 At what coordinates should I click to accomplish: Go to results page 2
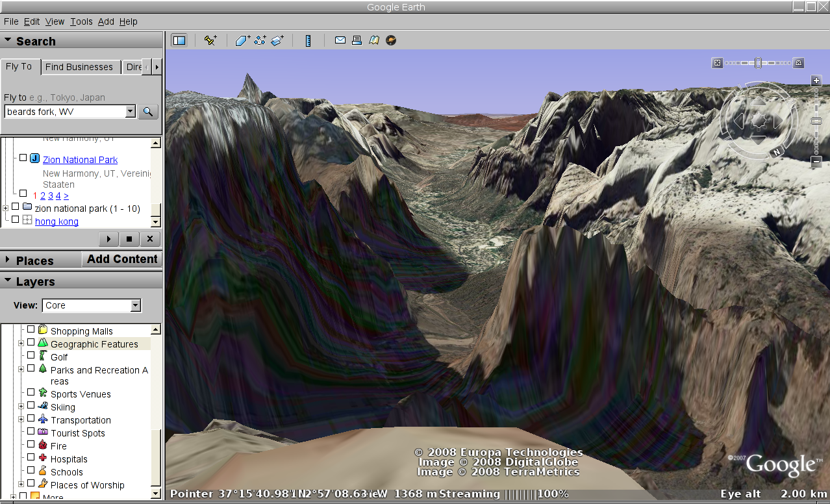pos(43,195)
